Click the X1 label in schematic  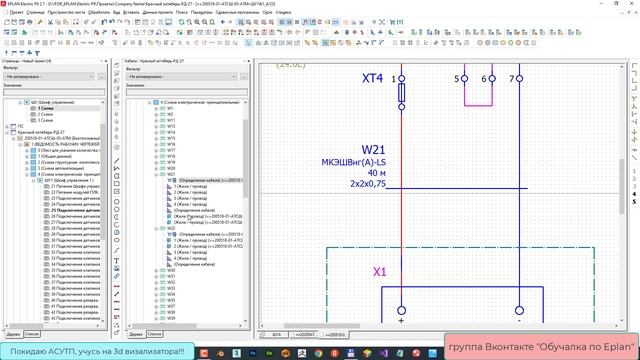380,272
